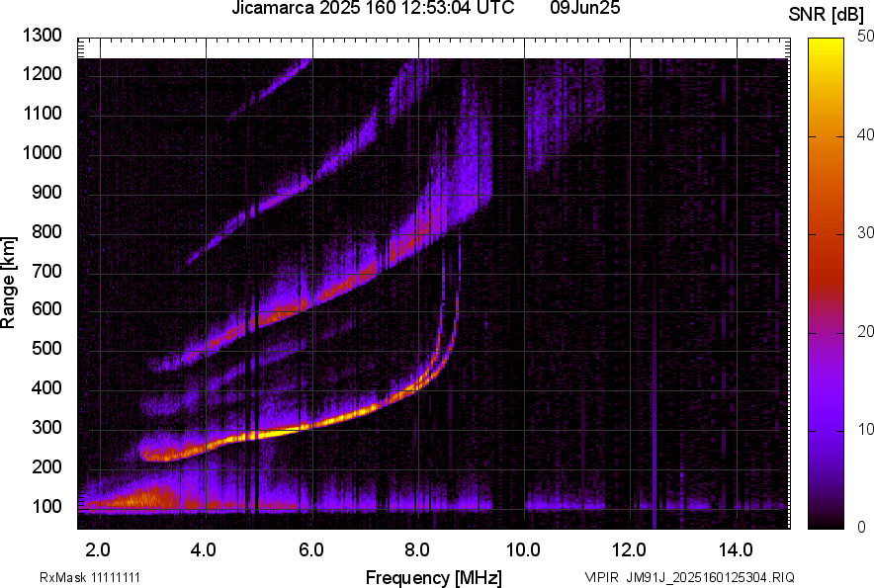874x588 pixels.
Task: Click the 'Frequency [MHz]' axis label
Action: click(x=434, y=577)
